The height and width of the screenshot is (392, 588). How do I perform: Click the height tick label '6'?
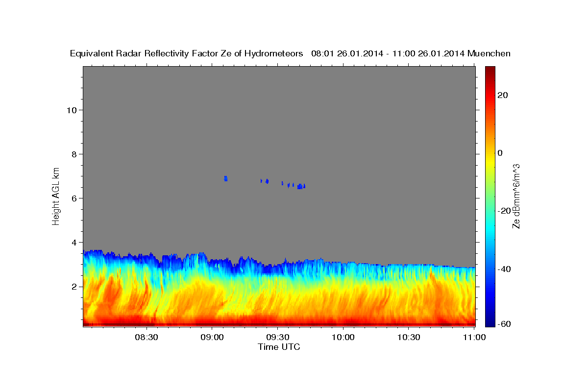[74, 198]
